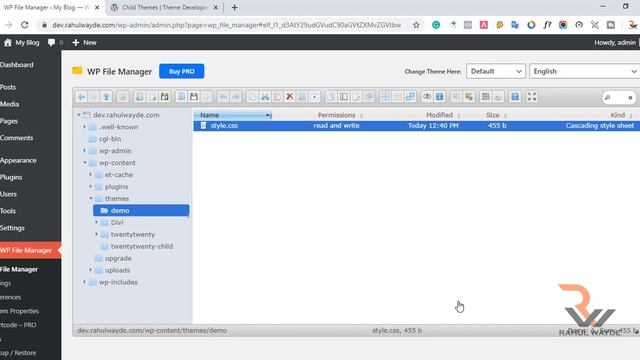The height and width of the screenshot is (360, 640).
Task: Open Appearance in the WordPress sidebar
Action: (18, 160)
